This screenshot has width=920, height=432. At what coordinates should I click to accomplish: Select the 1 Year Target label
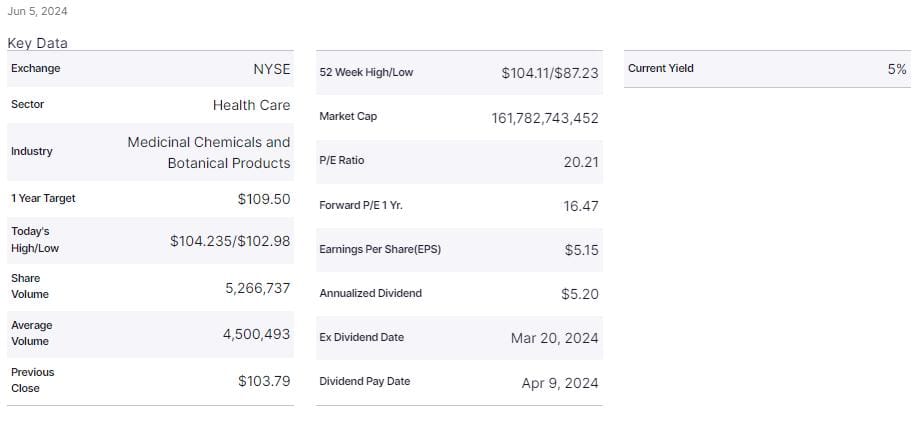43,198
